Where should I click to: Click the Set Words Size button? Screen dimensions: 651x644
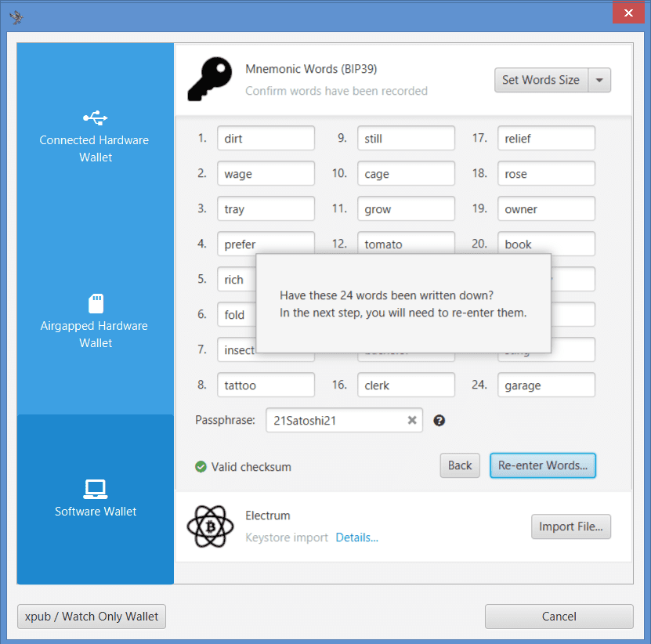tap(541, 80)
